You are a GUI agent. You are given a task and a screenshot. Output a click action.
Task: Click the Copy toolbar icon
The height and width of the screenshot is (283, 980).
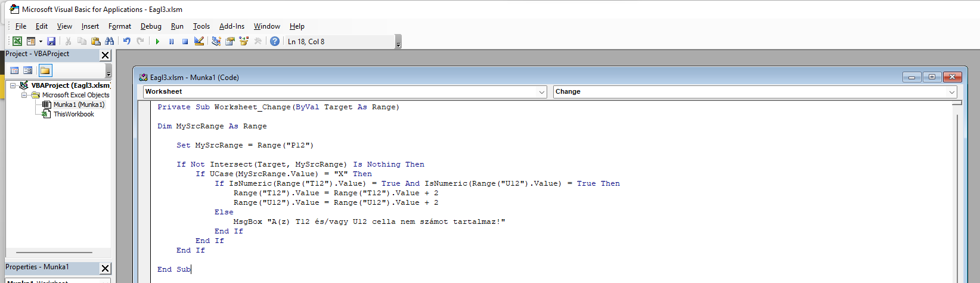82,41
